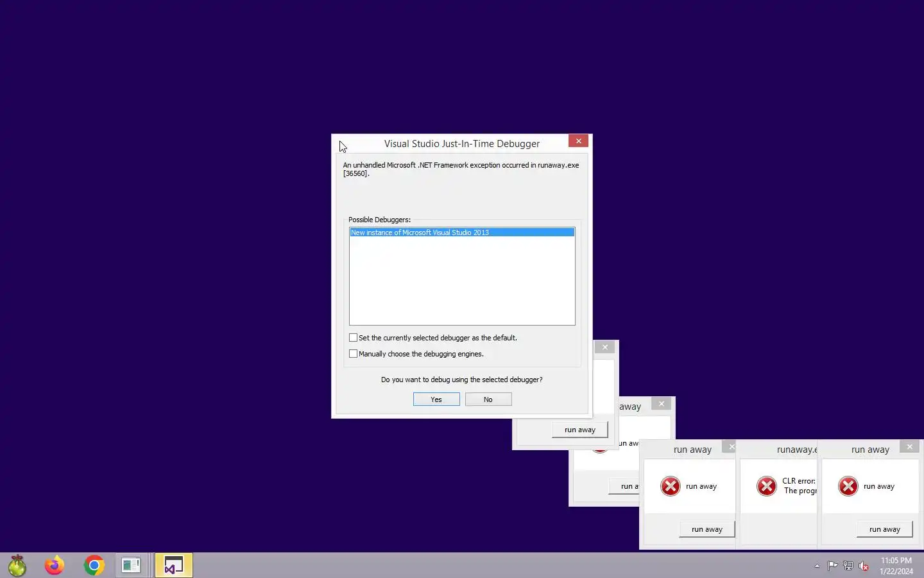Screen dimensions: 924x578
Task: Click the 'CLR error:' message text
Action: [799, 481]
